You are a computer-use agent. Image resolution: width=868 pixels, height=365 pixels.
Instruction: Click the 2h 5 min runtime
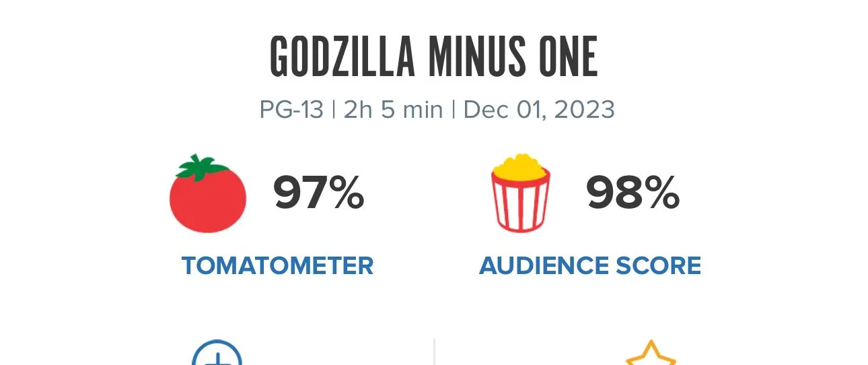pyautogui.click(x=393, y=109)
